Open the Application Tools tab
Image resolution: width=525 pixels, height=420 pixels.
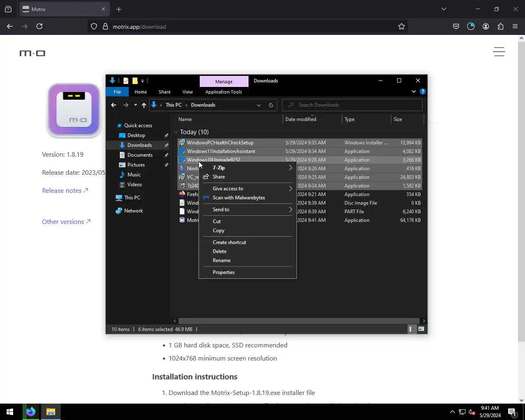[x=224, y=92]
